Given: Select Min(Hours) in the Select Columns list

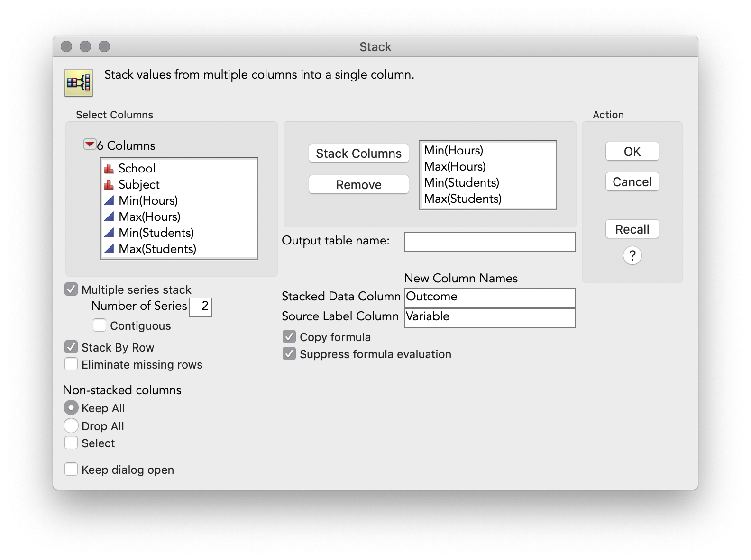Looking at the screenshot, I should click(148, 201).
